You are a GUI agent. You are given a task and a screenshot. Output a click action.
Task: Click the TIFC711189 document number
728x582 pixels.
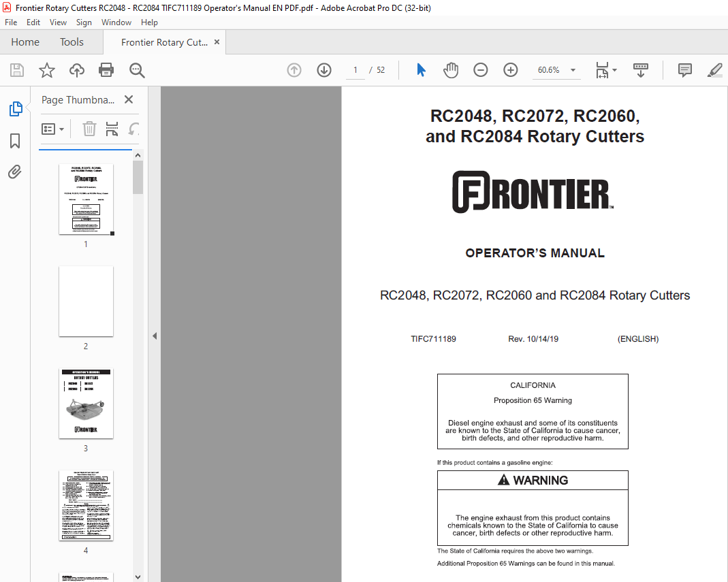click(433, 339)
